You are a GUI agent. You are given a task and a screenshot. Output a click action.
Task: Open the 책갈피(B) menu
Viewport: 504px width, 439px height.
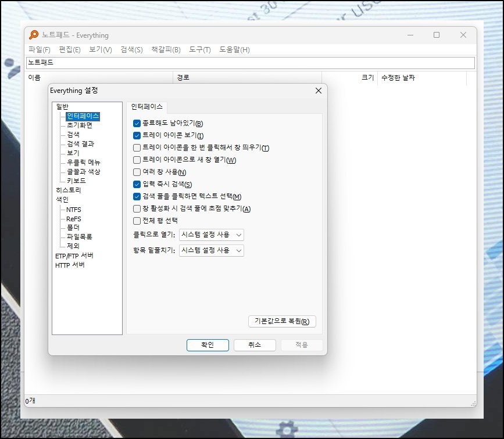click(x=166, y=49)
